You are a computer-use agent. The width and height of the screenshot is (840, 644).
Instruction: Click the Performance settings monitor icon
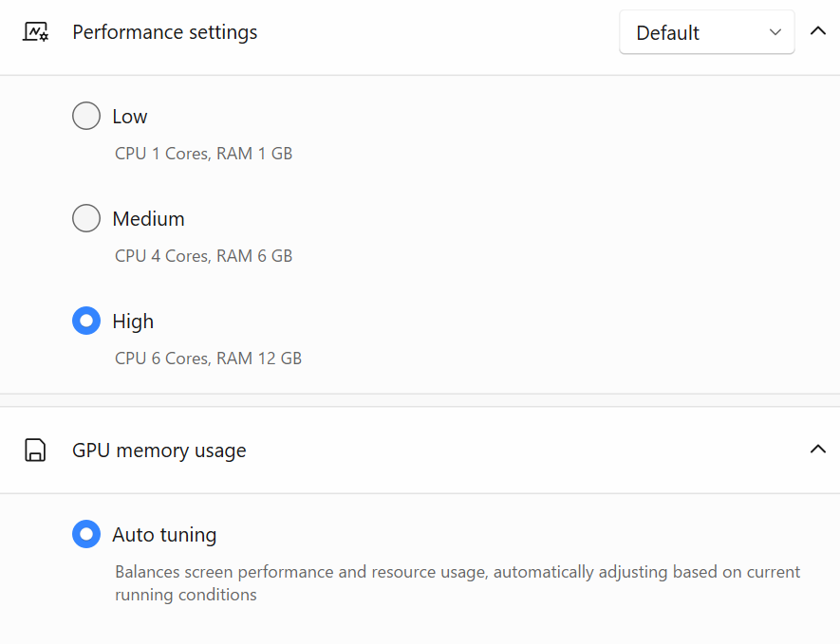coord(36,32)
